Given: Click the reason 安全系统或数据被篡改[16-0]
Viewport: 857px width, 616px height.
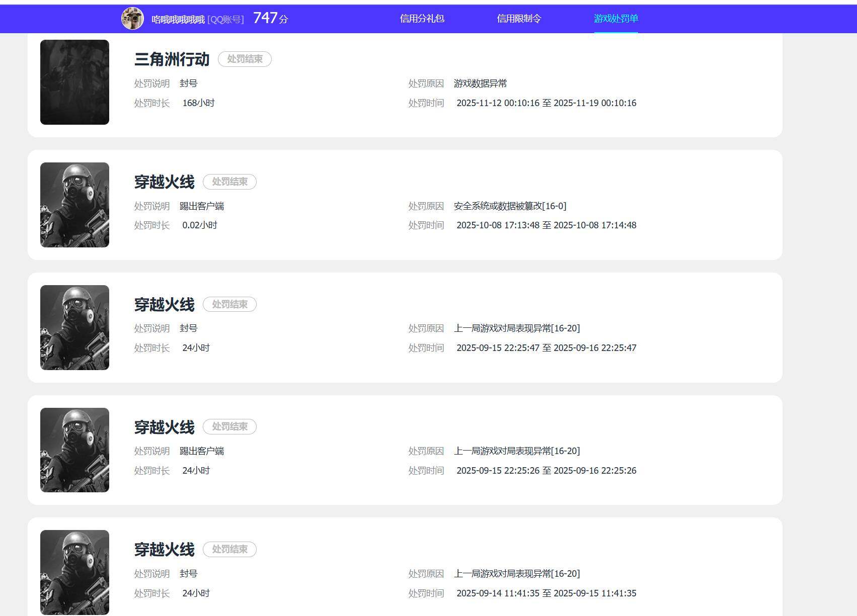Looking at the screenshot, I should pos(510,206).
